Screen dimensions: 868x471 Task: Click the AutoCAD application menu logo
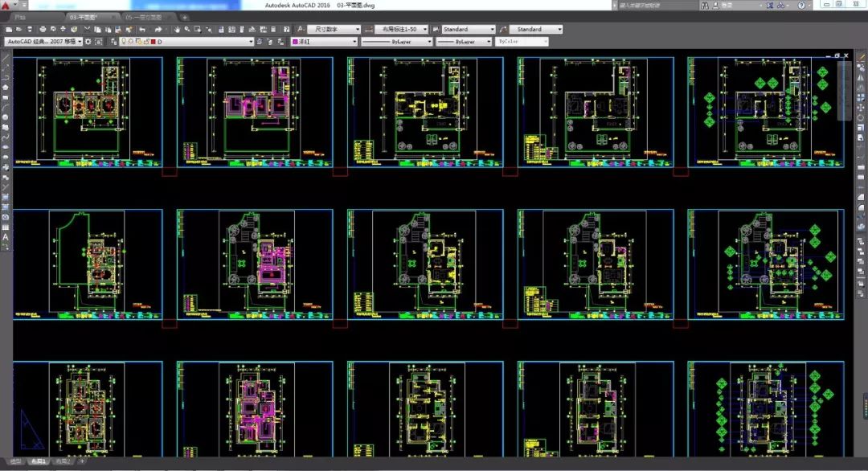7,6
